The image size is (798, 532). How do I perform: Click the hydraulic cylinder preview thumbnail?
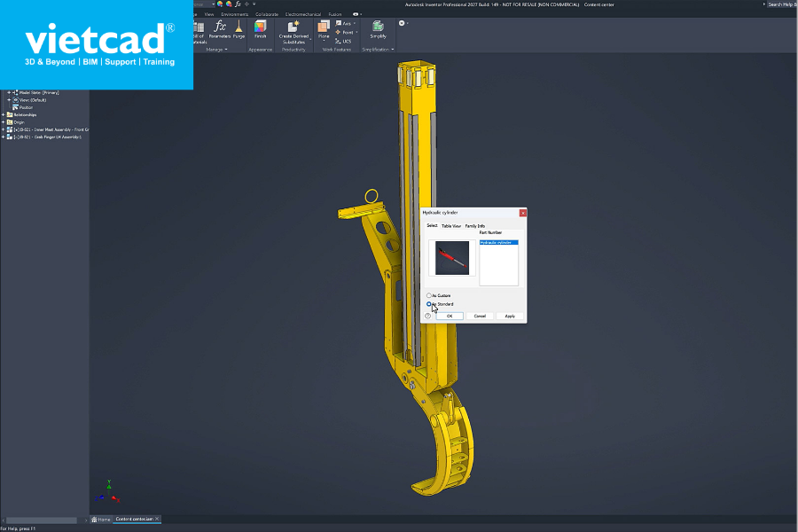452,258
